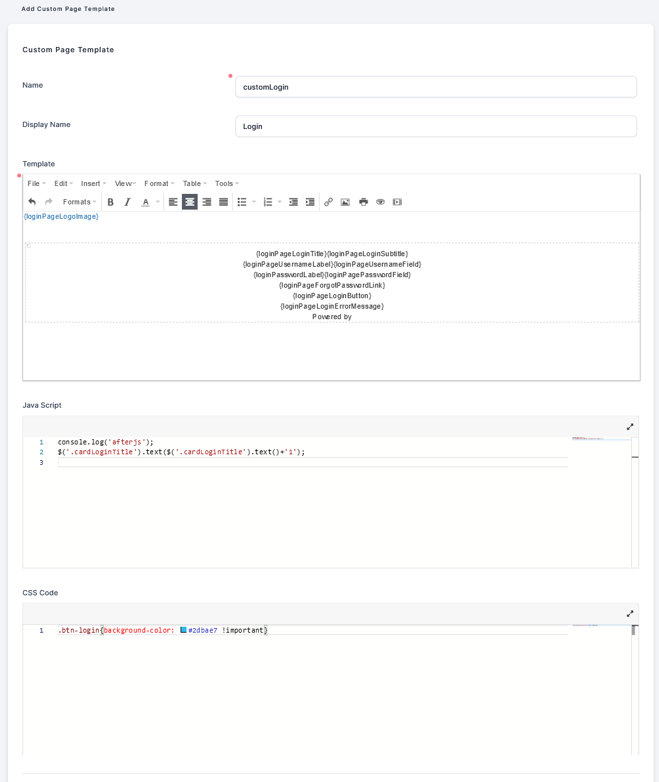The image size is (659, 782).
Task: Click the print icon in toolbar
Action: [363, 202]
